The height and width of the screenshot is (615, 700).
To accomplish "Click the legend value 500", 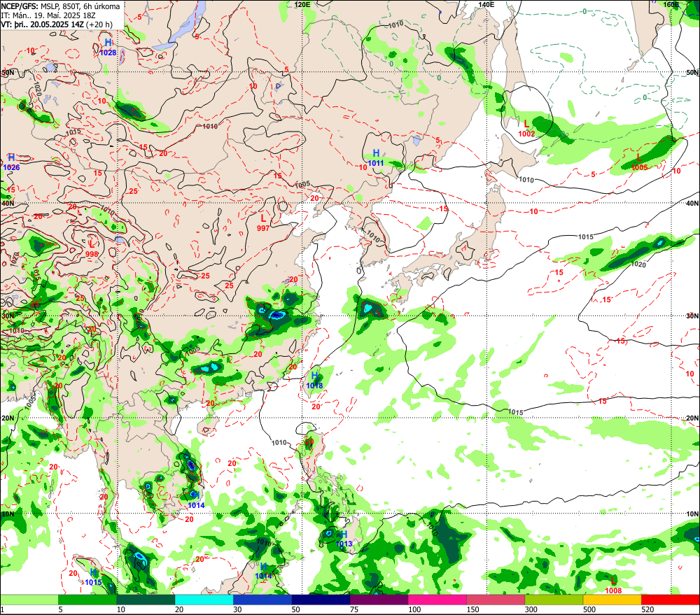I will pyautogui.click(x=589, y=609).
